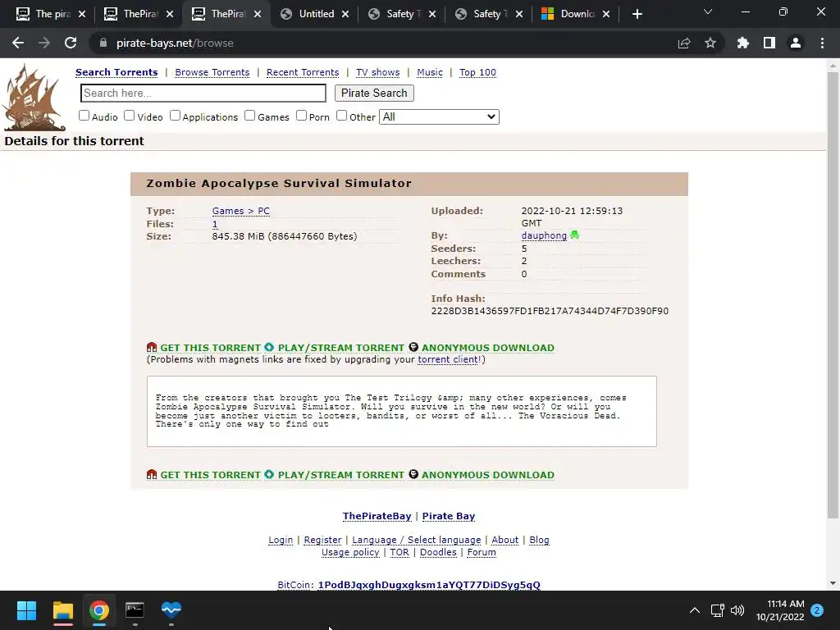The width and height of the screenshot is (840, 630).
Task: Check the Applications filter
Action: (176, 116)
